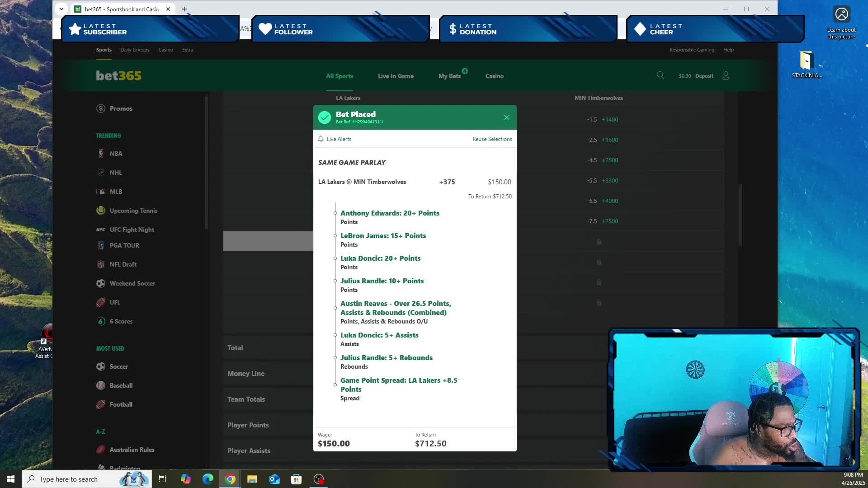868x488 pixels.
Task: Click Anthony Edwards: 20+ Points leg
Action: point(390,213)
